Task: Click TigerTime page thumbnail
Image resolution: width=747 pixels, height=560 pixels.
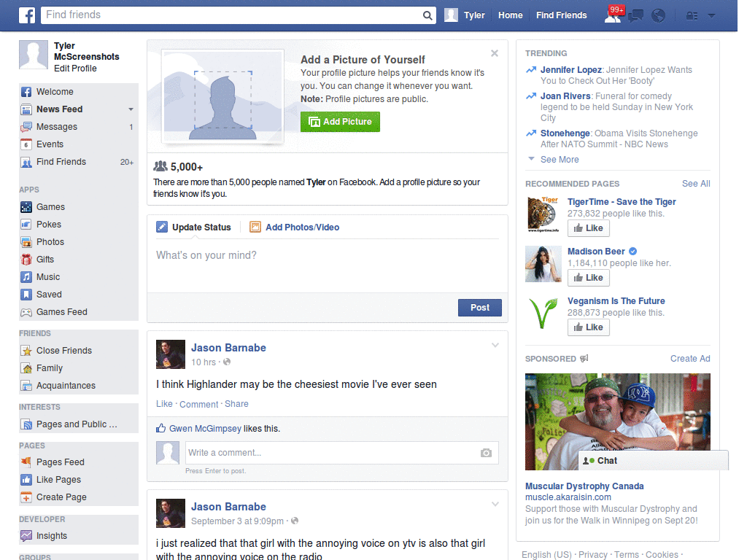Action: 543,214
